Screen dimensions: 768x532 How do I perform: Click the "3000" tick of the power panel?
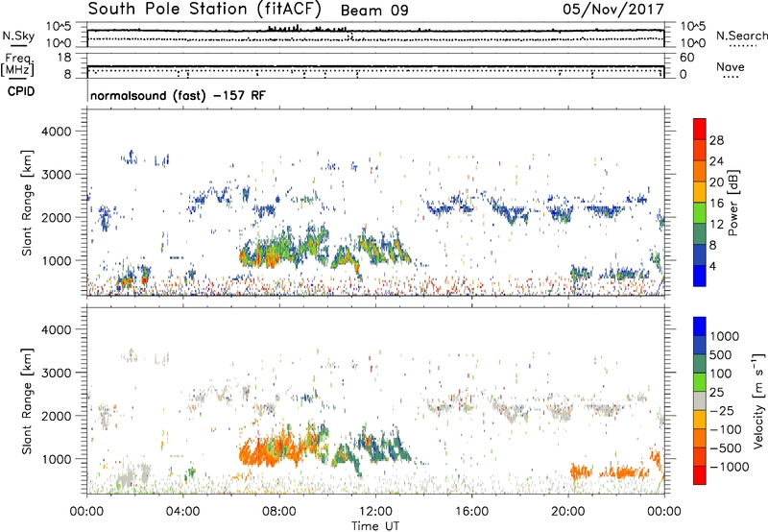click(x=56, y=175)
